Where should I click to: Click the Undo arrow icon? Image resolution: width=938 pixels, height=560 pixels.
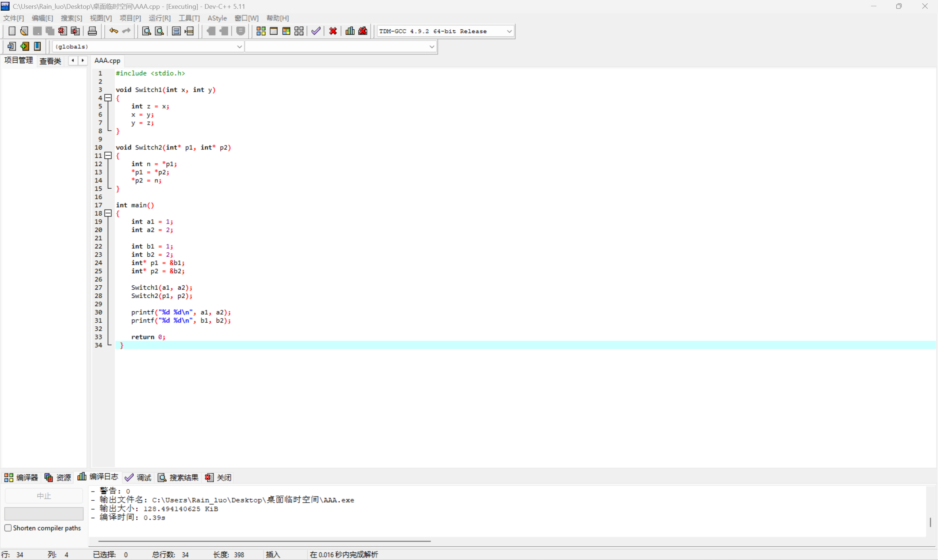113,31
